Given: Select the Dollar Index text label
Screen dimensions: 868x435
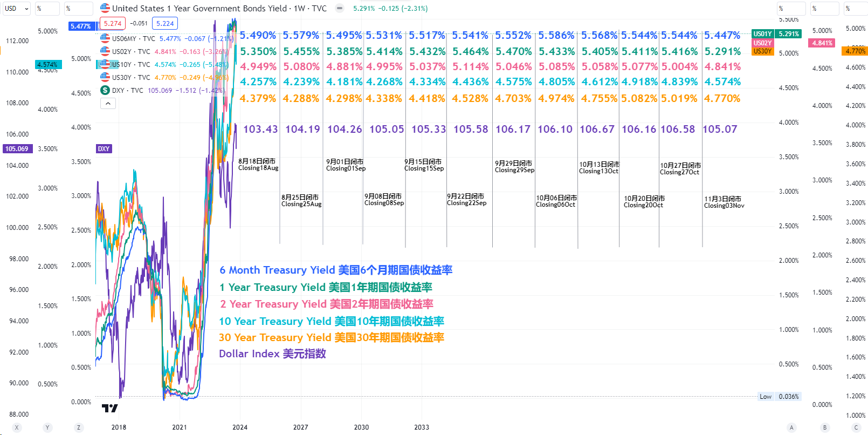Looking at the screenshot, I should point(272,354).
